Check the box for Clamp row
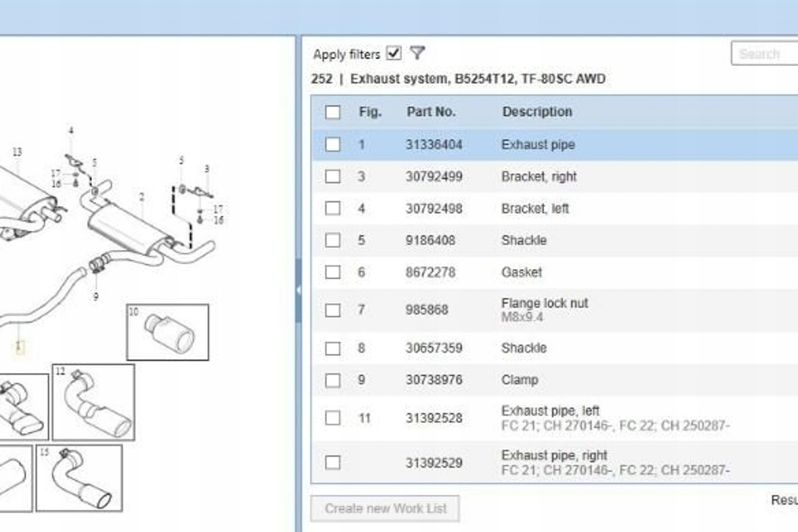The height and width of the screenshot is (532, 798). 332,380
